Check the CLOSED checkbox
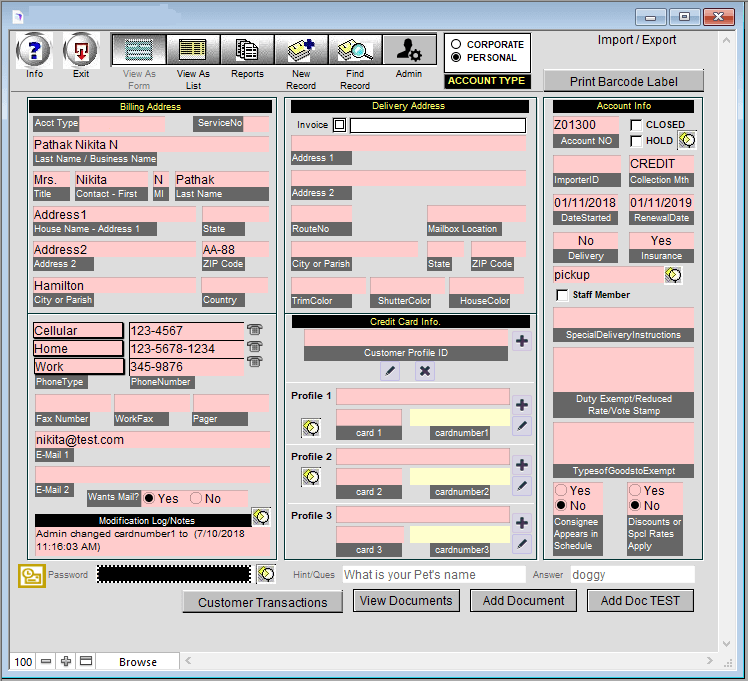Image resolution: width=748 pixels, height=681 pixels. click(636, 125)
